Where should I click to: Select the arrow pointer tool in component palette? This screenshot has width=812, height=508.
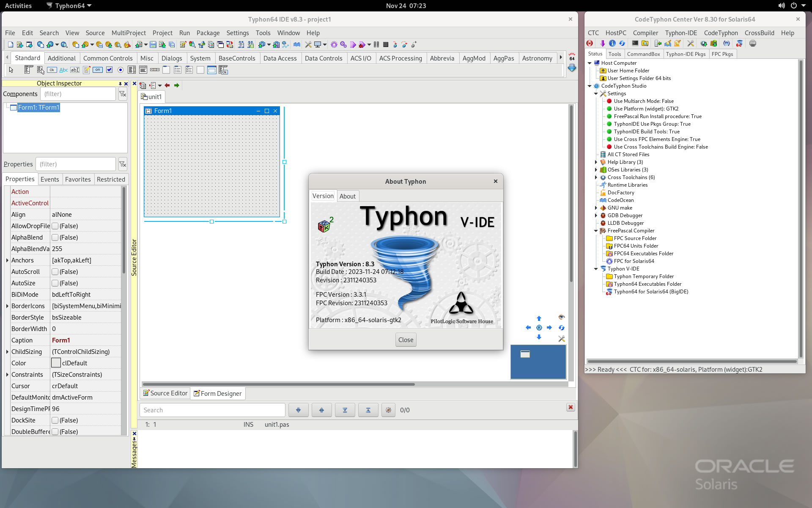pos(11,70)
